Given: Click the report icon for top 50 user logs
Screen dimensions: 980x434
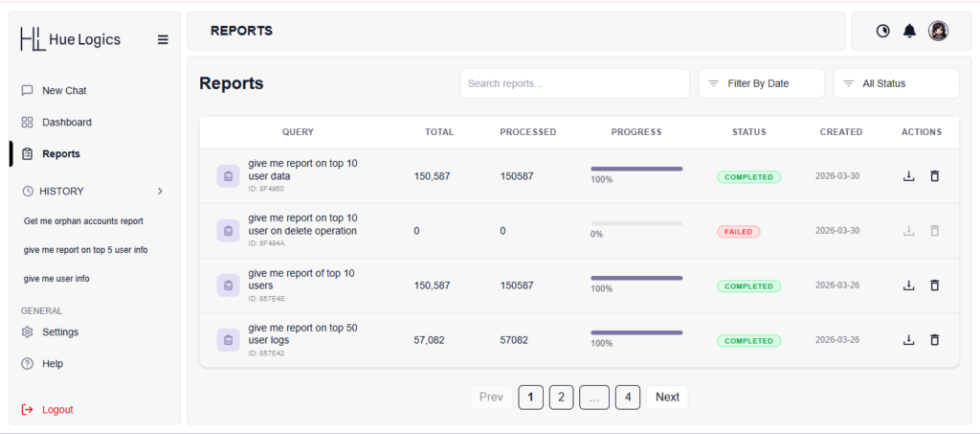Looking at the screenshot, I should coord(228,340).
